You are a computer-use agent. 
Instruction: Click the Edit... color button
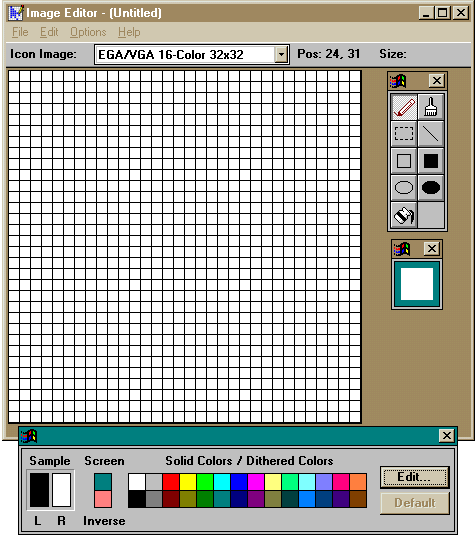[x=414, y=477]
